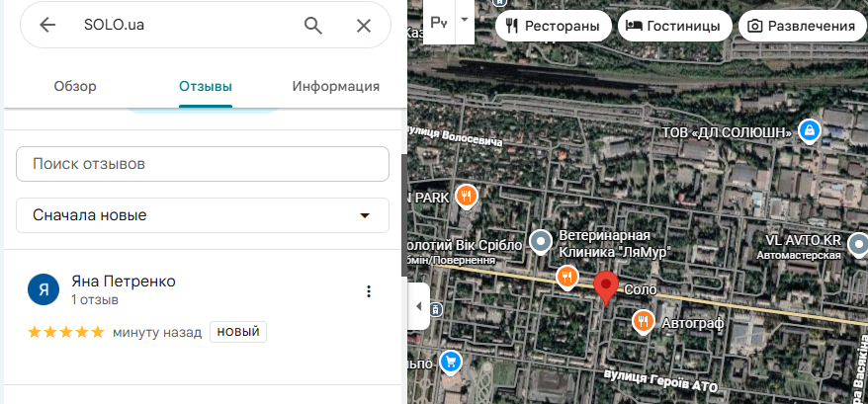Select the Отзывы tab
This screenshot has width=868, height=404.
(x=206, y=86)
